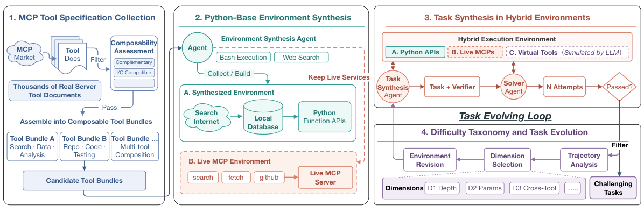644x212 pixels.
Task: Select the C. Virtual Tools box
Action: 567,52
